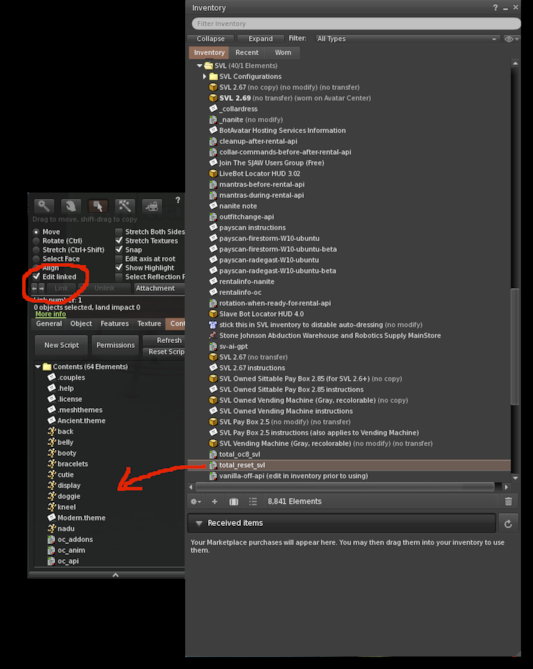Open the General tab in build window
Image resolution: width=533 pixels, height=669 pixels.
[49, 324]
